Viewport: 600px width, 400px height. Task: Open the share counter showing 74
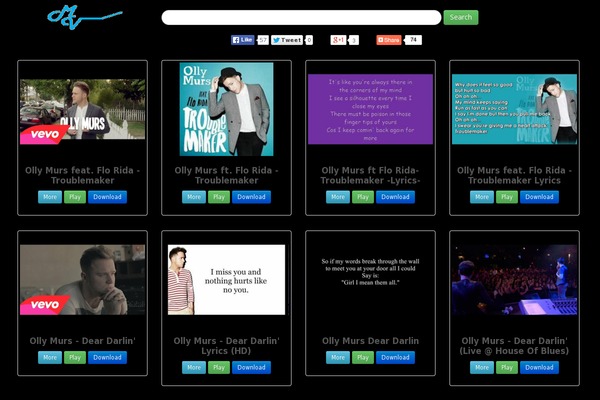point(413,40)
